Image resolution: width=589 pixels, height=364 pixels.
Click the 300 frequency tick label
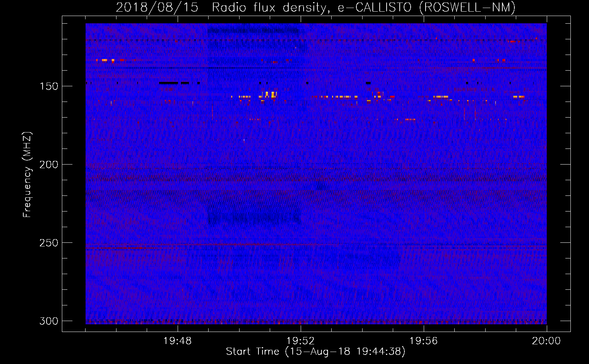tap(49, 321)
